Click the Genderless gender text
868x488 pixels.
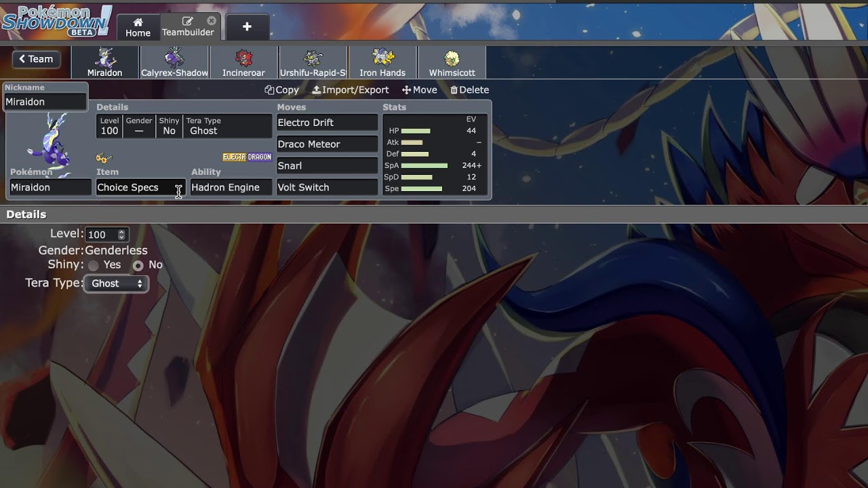point(116,250)
